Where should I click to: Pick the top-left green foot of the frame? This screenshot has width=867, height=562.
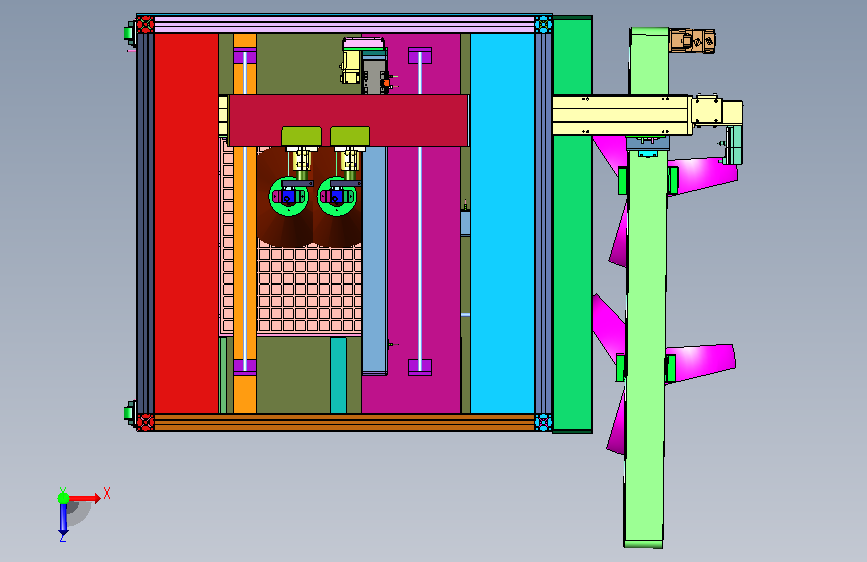[x=129, y=33]
